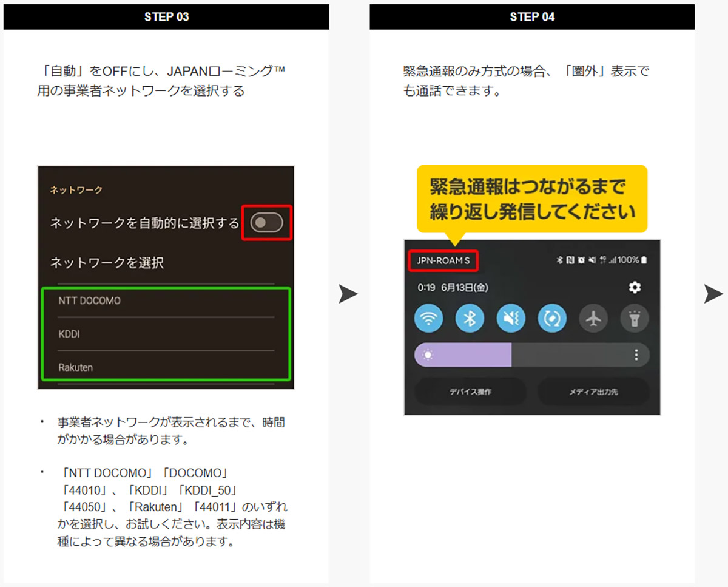
Task: Tap the alarm clock status icon
Action: point(581,260)
